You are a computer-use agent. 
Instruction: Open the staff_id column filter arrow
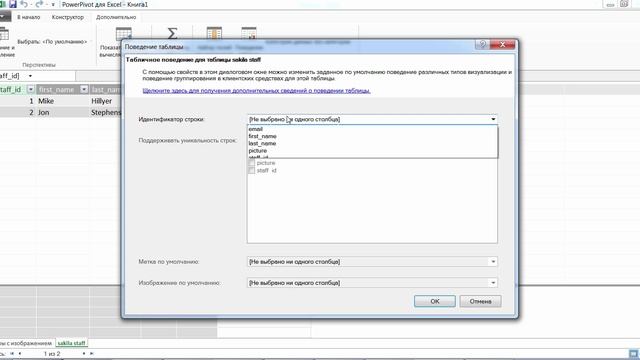click(x=31, y=89)
